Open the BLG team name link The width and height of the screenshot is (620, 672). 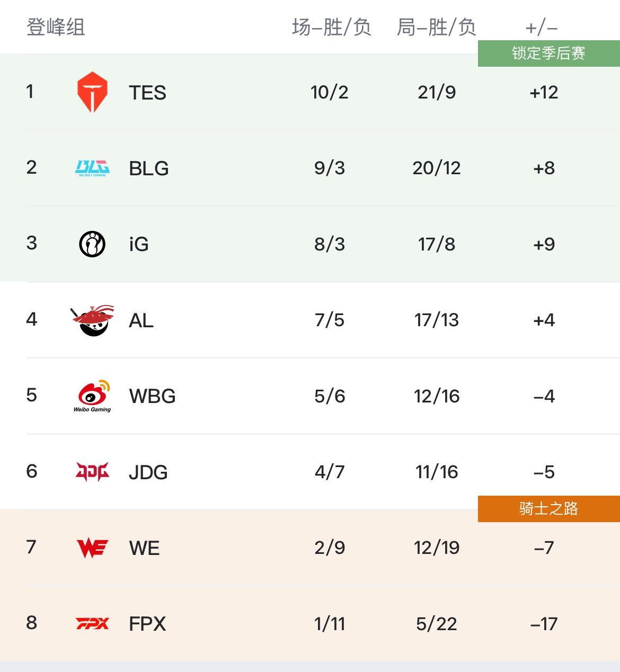pyautogui.click(x=148, y=168)
